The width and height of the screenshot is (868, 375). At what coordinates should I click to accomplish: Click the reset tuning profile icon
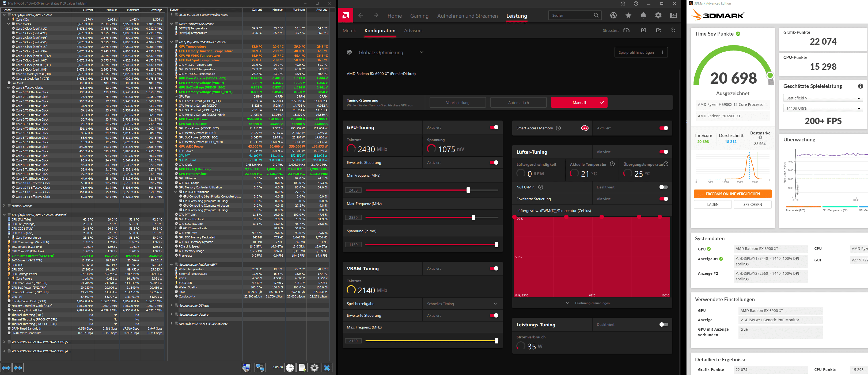(x=673, y=30)
